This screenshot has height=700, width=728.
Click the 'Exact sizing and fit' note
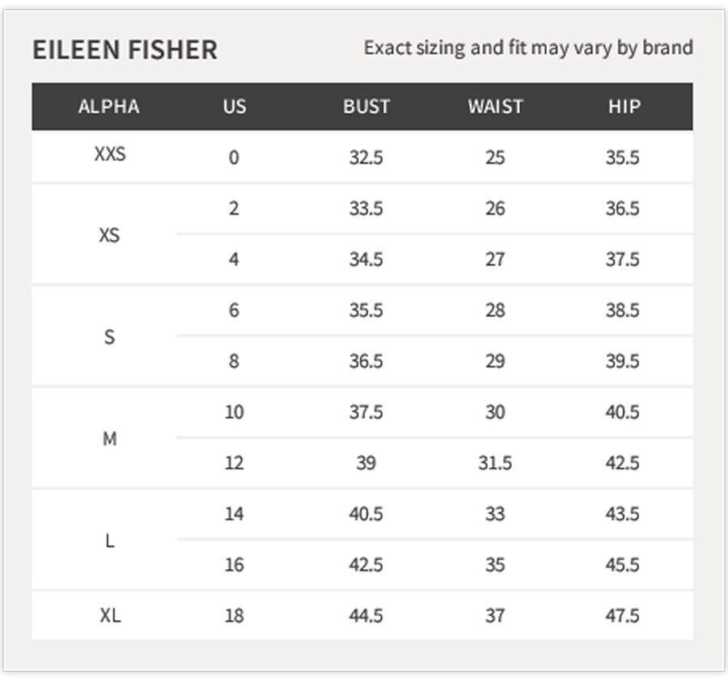pos(528,48)
